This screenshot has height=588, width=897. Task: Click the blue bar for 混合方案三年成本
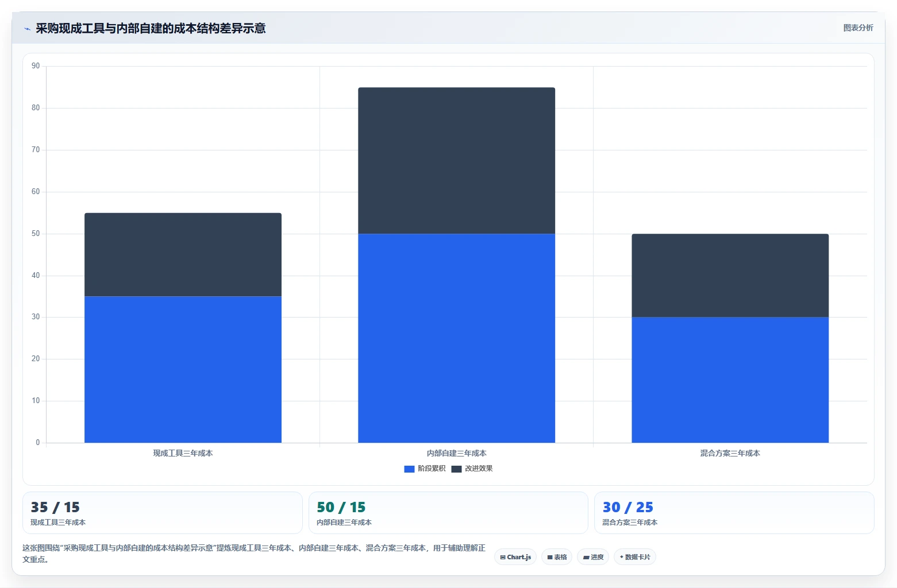pos(730,380)
